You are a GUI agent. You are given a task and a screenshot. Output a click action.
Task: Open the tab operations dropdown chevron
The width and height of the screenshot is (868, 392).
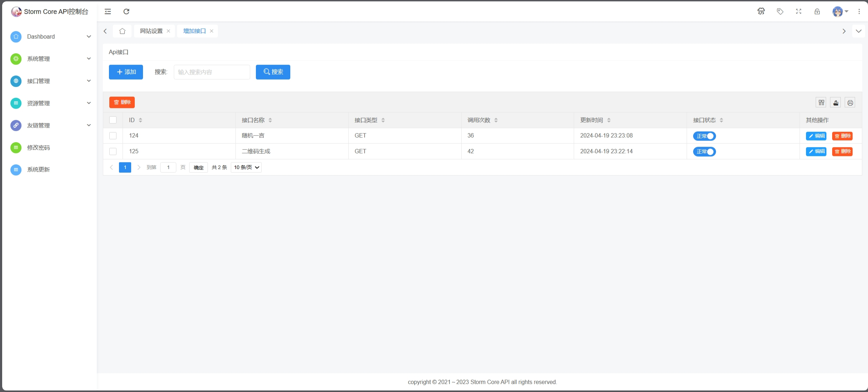(x=859, y=31)
